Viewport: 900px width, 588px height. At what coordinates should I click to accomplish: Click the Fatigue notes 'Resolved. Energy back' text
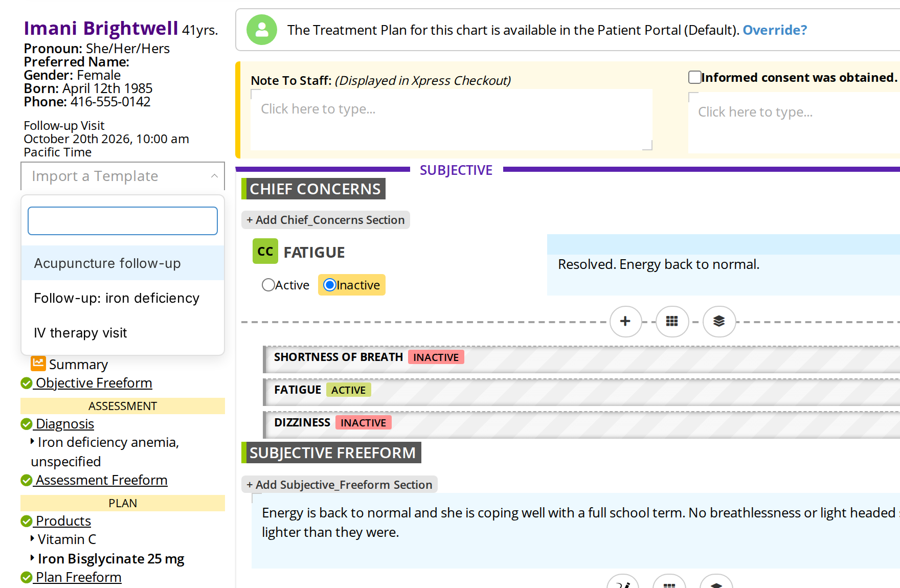point(659,264)
